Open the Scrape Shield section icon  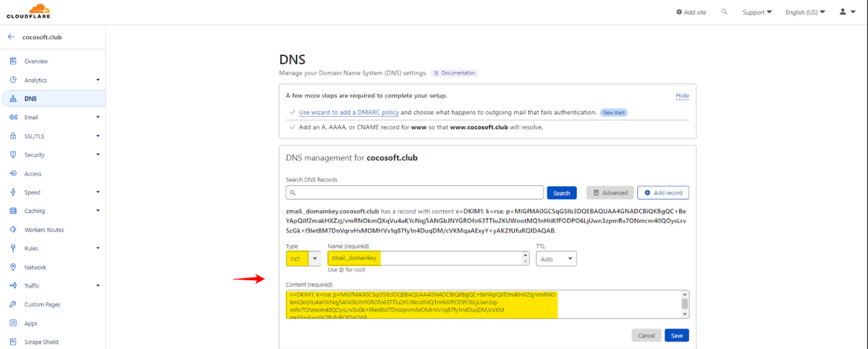[x=14, y=342]
